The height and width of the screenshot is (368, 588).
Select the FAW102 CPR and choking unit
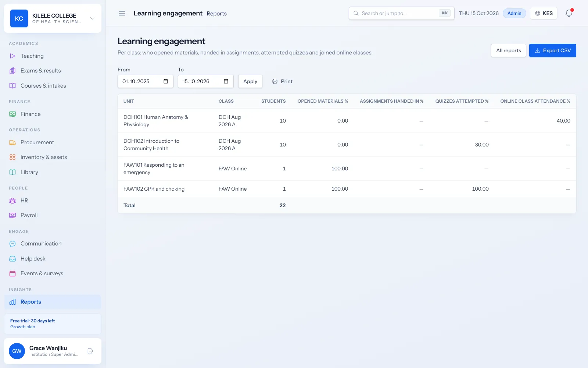(154, 189)
